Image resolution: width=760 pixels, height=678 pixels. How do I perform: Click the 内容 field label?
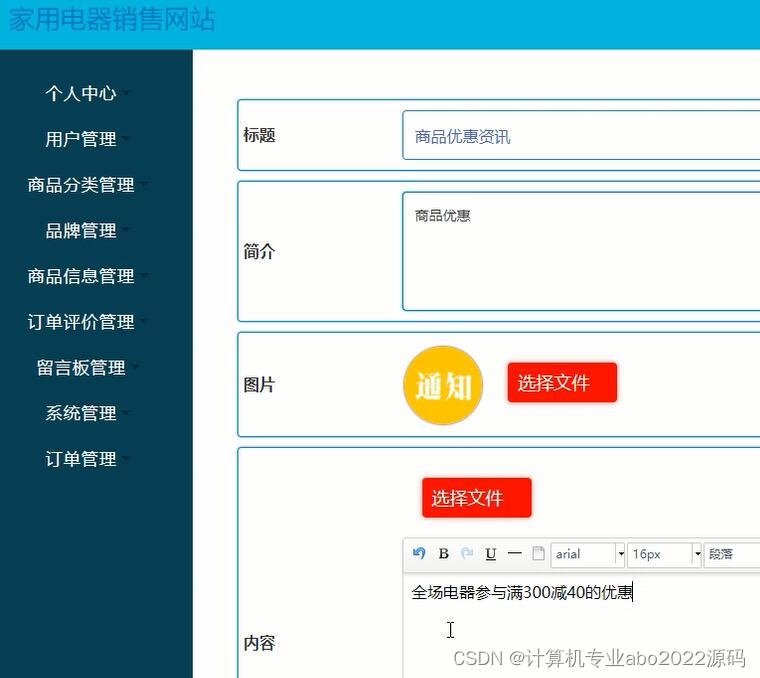[259, 643]
